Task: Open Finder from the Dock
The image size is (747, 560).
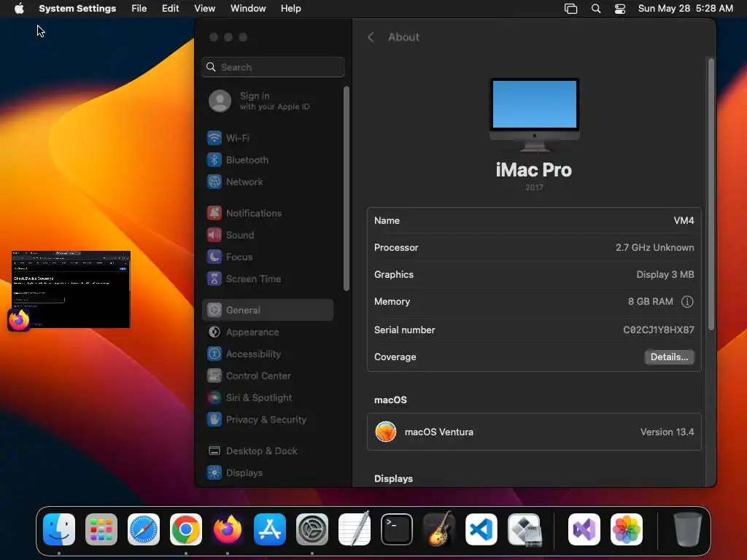Action: [59, 529]
